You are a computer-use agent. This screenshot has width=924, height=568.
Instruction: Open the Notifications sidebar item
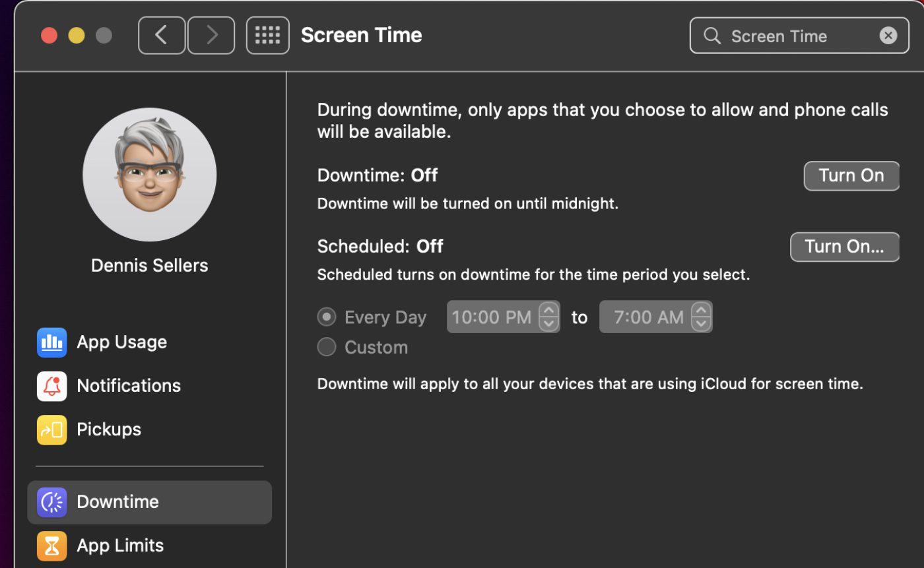click(x=129, y=386)
